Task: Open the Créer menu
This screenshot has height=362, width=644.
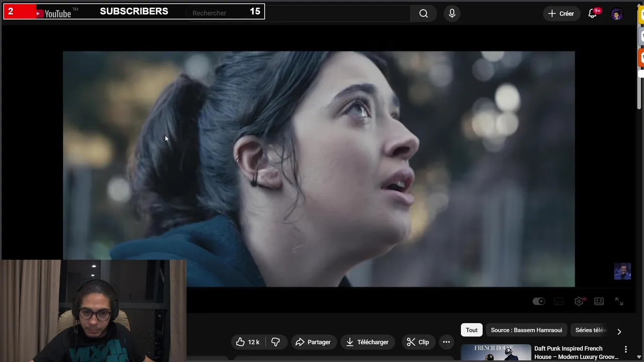Action: 561,14
